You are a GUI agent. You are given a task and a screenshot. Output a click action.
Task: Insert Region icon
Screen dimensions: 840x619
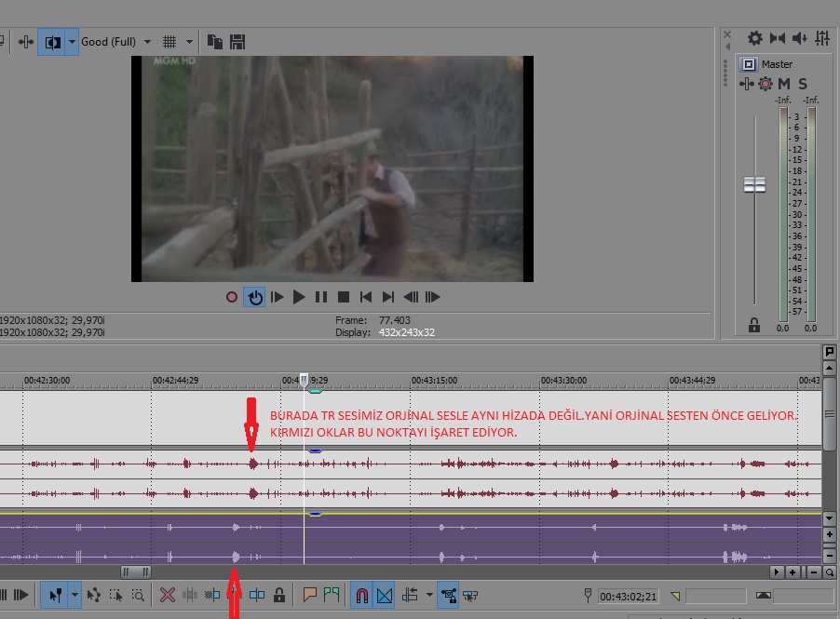click(x=332, y=595)
